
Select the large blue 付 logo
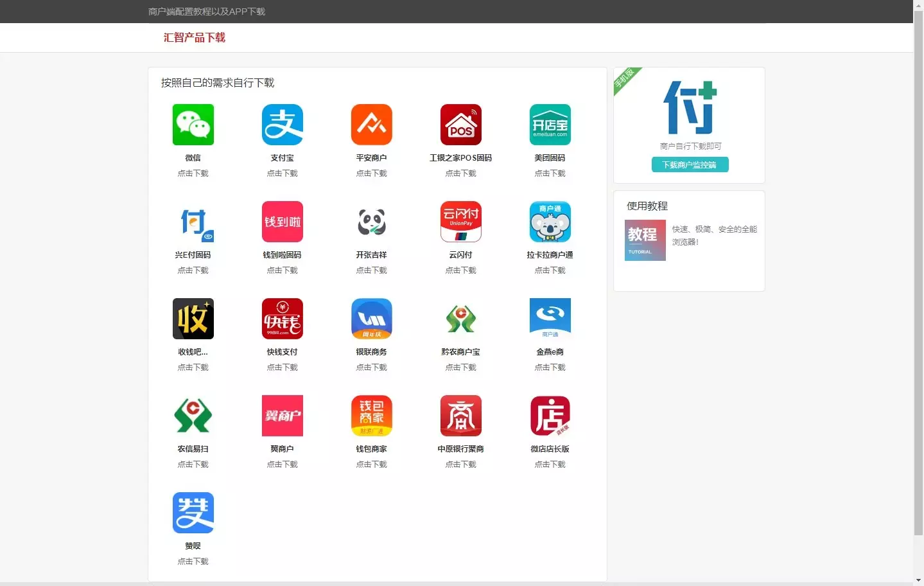click(x=690, y=107)
